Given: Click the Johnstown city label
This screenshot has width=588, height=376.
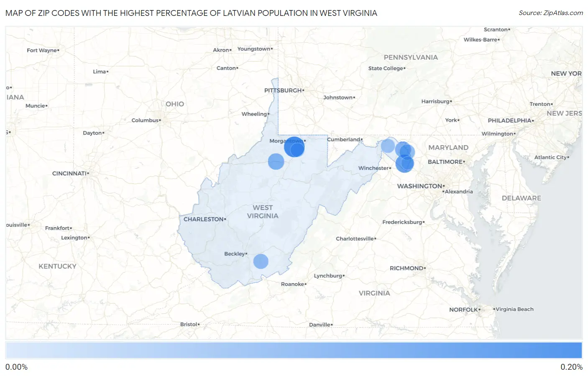Looking at the screenshot, I should pyautogui.click(x=338, y=97).
